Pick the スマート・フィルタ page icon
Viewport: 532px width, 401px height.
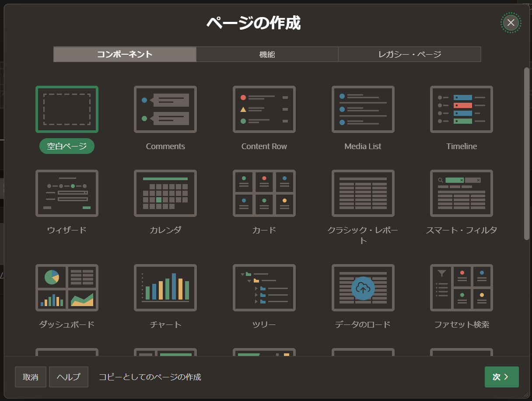coord(462,193)
